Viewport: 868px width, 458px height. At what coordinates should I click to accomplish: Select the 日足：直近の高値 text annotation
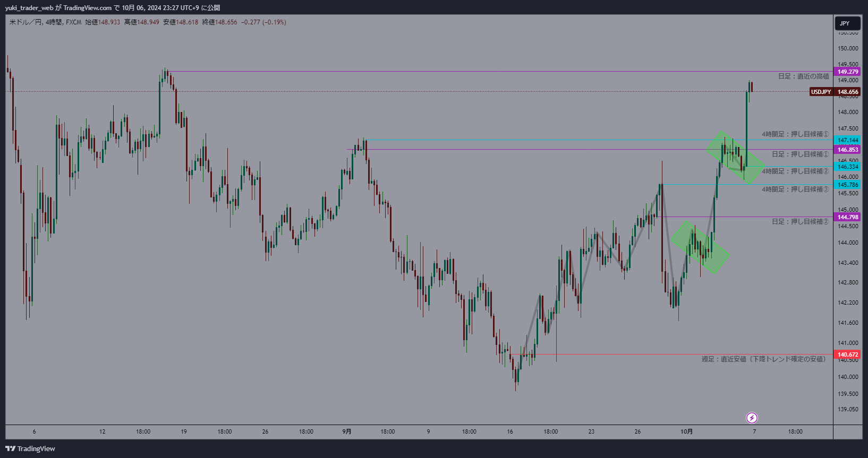(803, 76)
